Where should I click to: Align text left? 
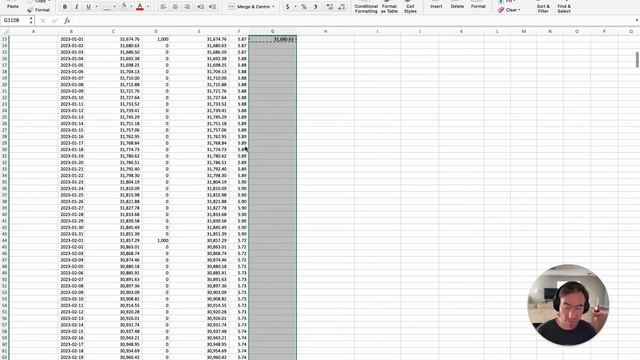point(163,7)
